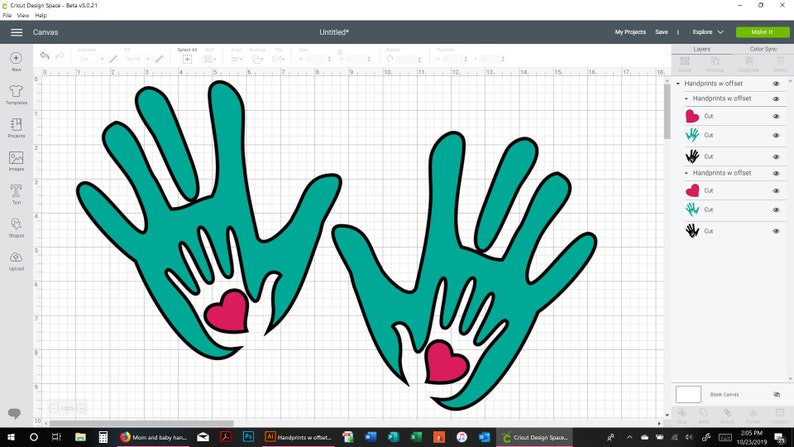
Task: Toggle Blank Canvas visibility icon
Action: click(x=777, y=394)
